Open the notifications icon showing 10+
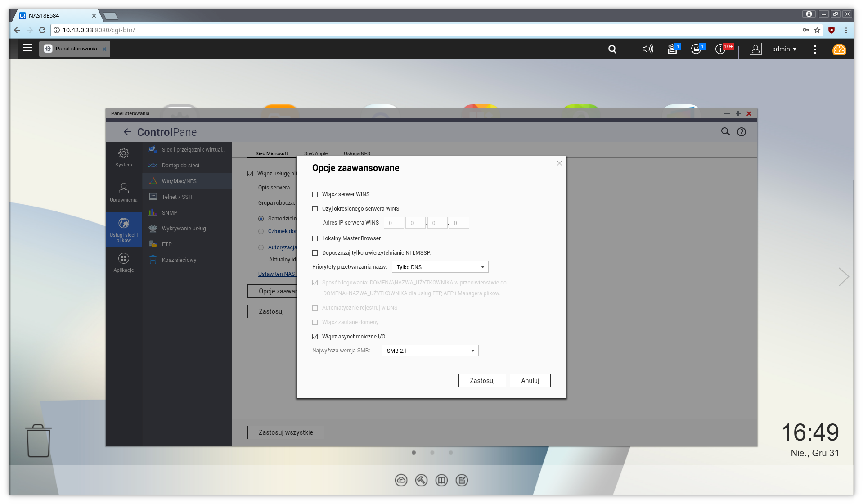 [x=721, y=49]
